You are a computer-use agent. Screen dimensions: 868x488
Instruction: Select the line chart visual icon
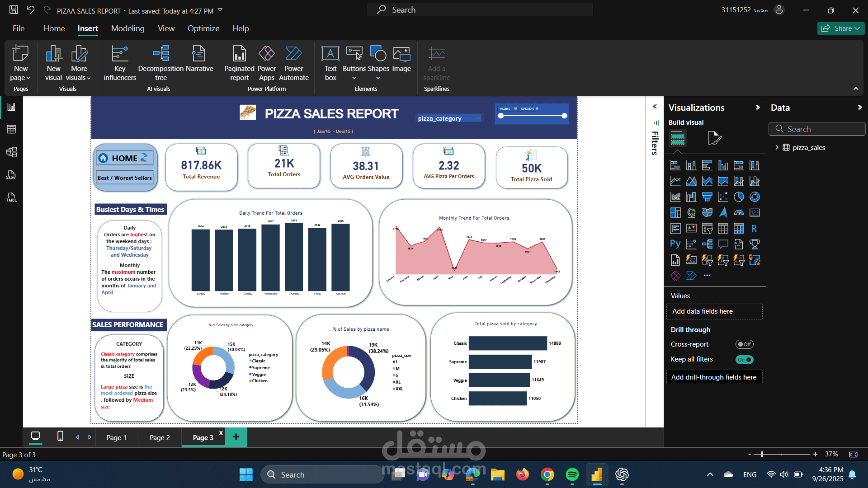(675, 181)
